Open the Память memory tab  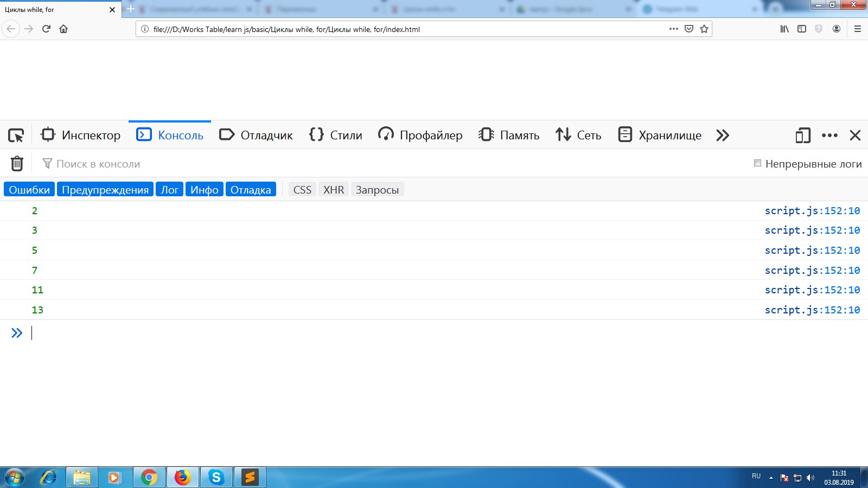(x=509, y=135)
